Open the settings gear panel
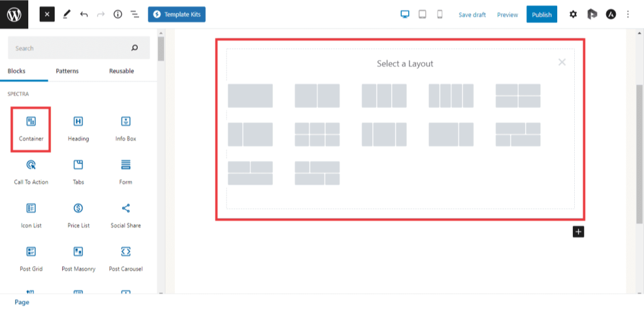This screenshot has width=644, height=310. click(x=573, y=14)
